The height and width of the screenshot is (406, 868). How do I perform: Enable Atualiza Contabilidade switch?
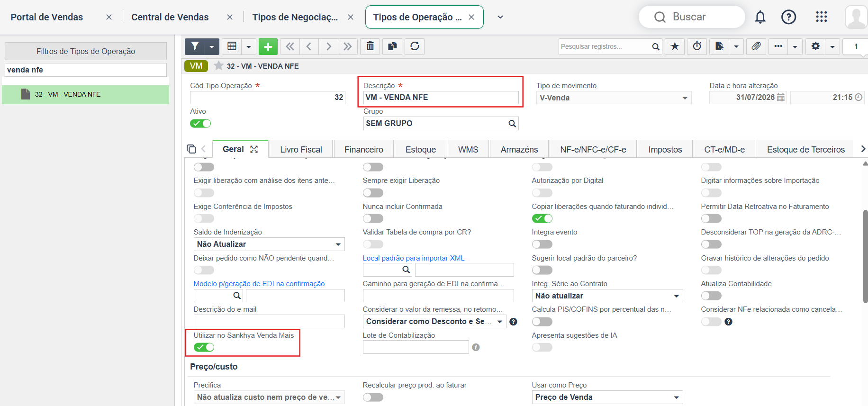(x=711, y=296)
